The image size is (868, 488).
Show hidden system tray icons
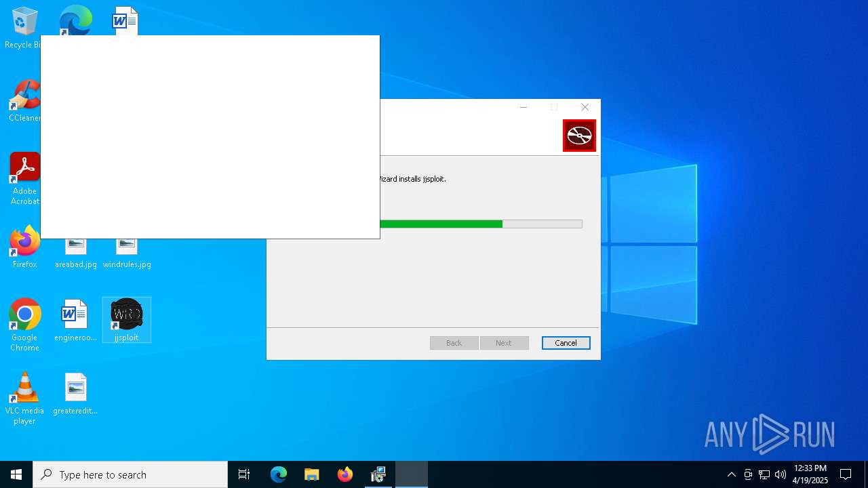pos(731,474)
